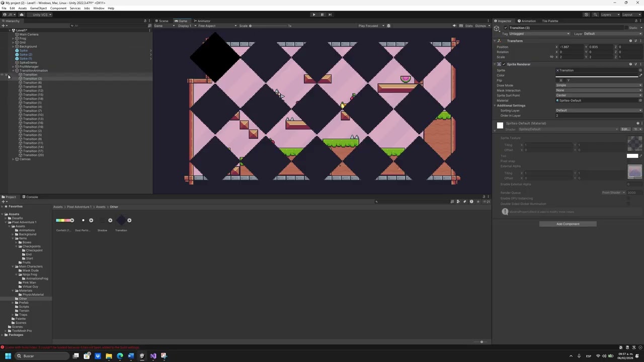Open the Mask Interaction dropdown
This screenshot has height=362, width=644.
click(x=599, y=90)
